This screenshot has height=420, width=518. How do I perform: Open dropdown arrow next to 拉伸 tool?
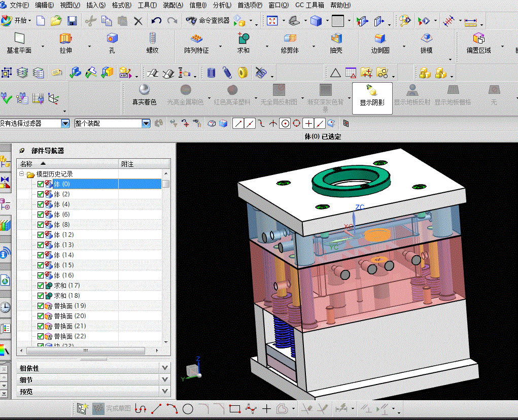coord(89,46)
